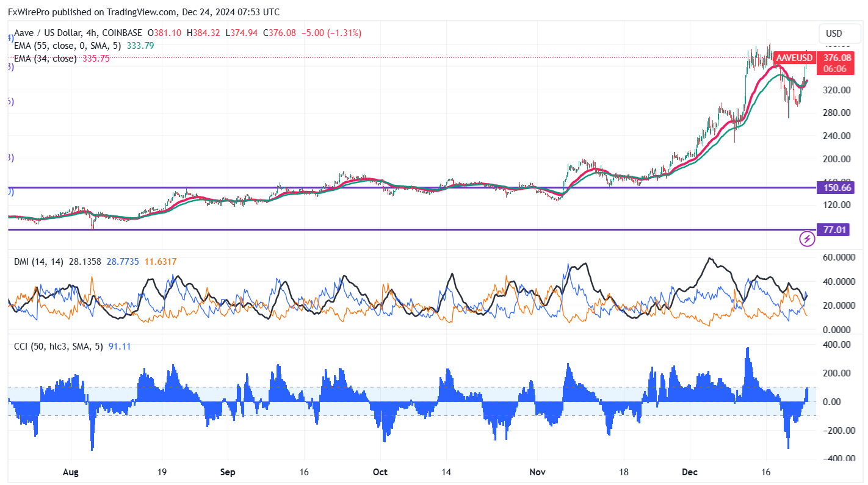Viewport: 868px width, 485px height.
Task: Click the high price H384.32
Action: (x=204, y=33)
